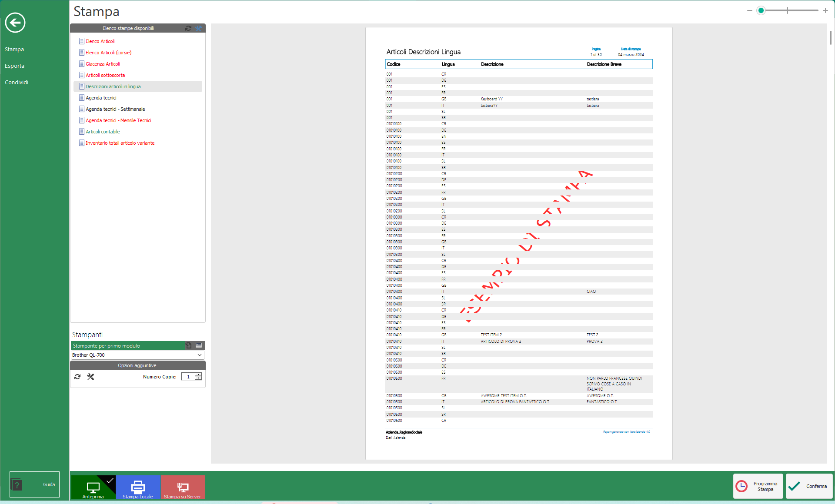Go back using the circled arrow button
Image resolution: width=835 pixels, height=504 pixels.
[15, 23]
